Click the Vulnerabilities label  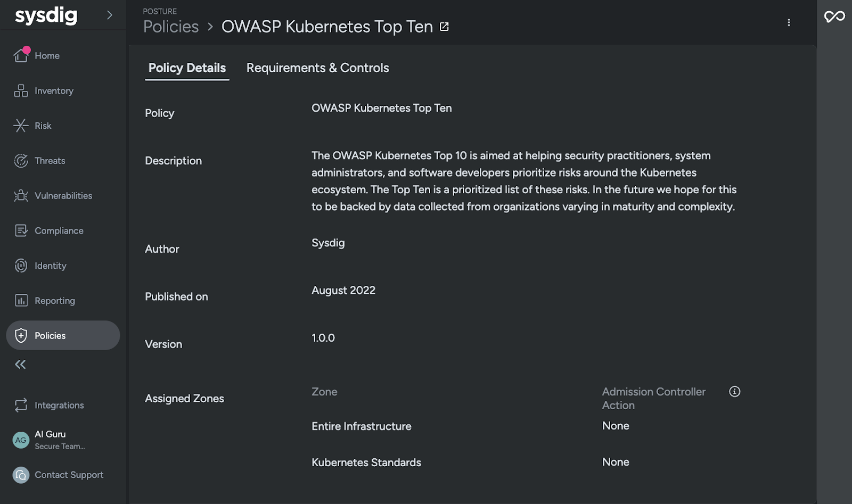[x=63, y=196]
